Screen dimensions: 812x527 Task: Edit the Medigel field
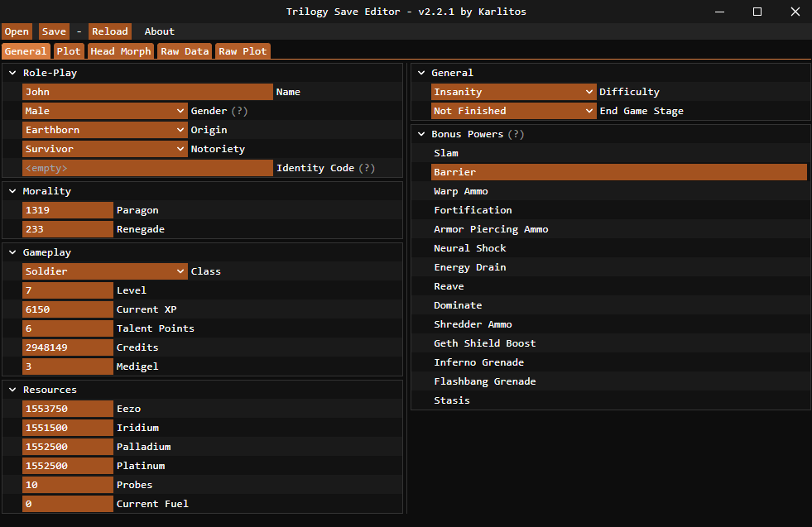click(x=68, y=367)
